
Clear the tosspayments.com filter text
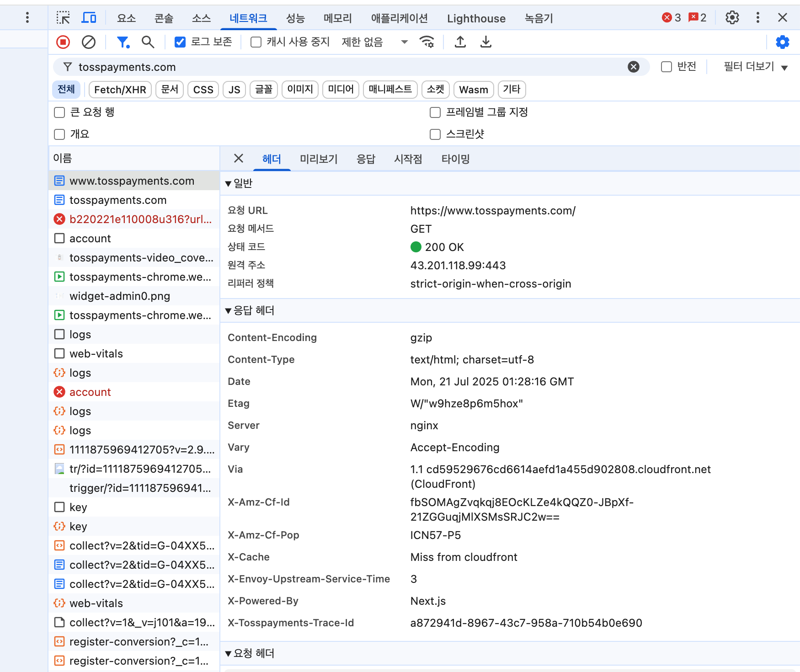click(x=634, y=67)
